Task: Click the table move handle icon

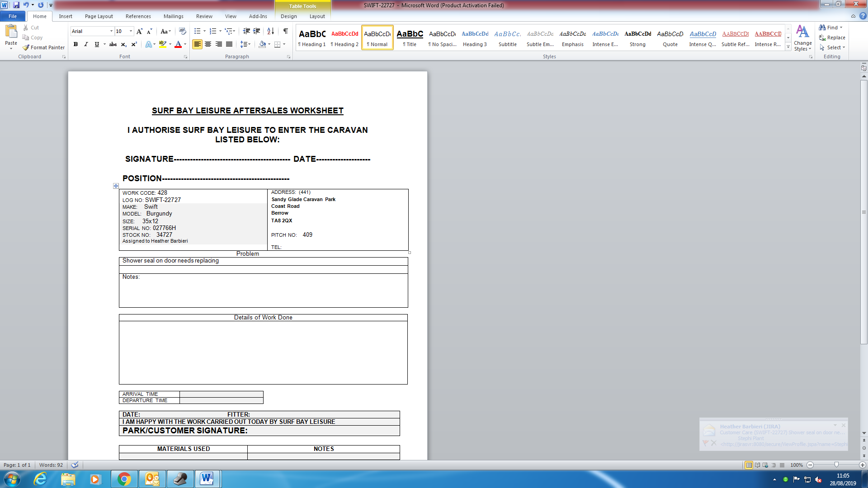Action: (116, 186)
